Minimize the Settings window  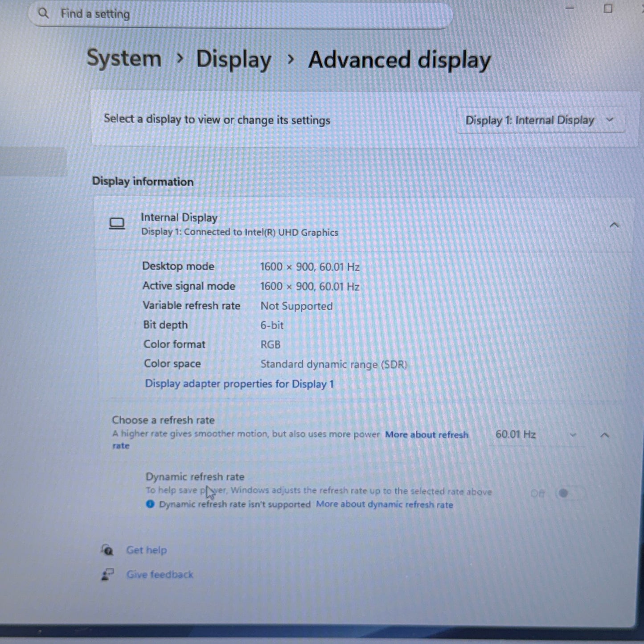pyautogui.click(x=569, y=8)
